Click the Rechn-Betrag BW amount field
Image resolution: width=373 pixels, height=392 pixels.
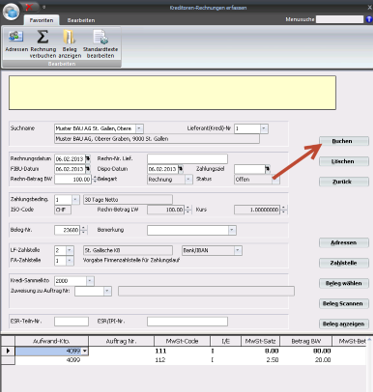(x=73, y=179)
